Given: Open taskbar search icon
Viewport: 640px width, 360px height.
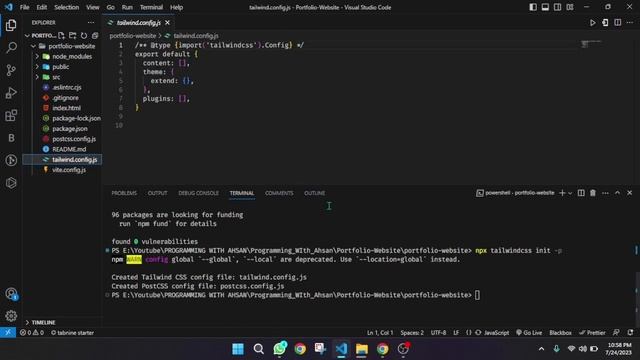Looking at the screenshot, I should [259, 349].
